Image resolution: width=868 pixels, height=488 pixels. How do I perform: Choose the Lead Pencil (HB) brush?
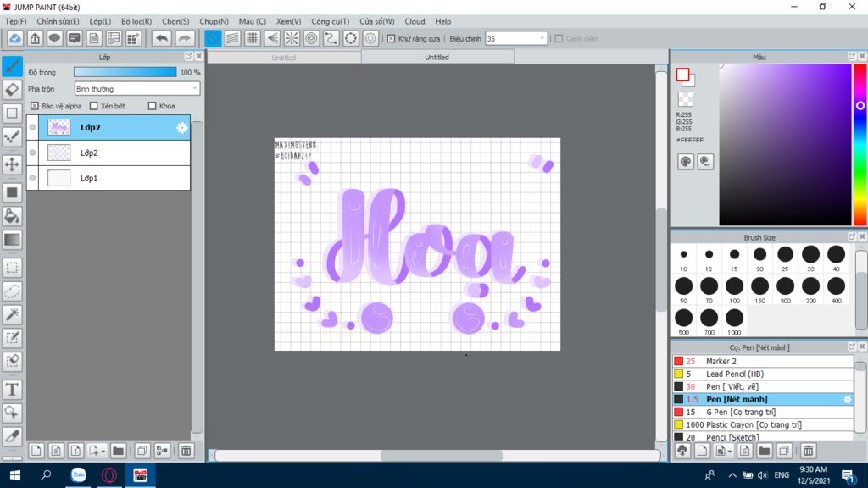point(763,374)
